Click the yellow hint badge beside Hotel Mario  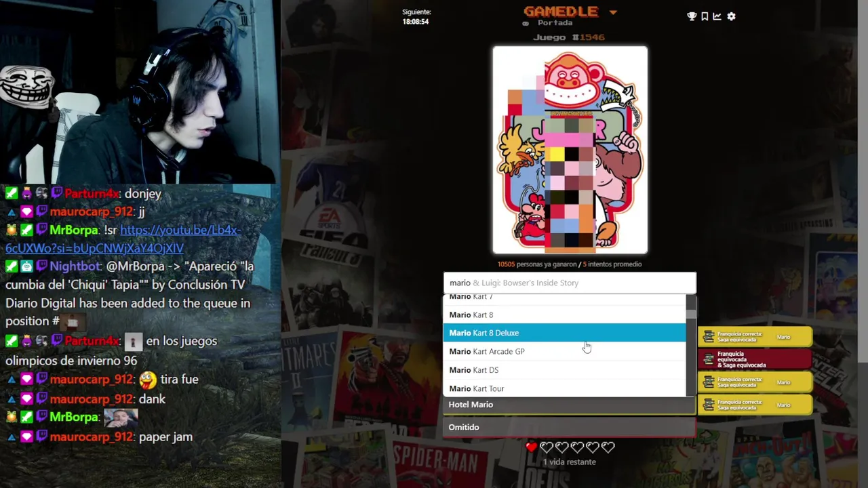click(x=755, y=405)
